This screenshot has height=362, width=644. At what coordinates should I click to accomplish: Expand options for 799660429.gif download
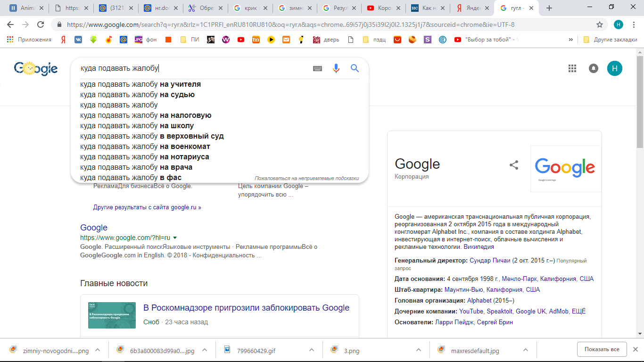[x=312, y=350]
